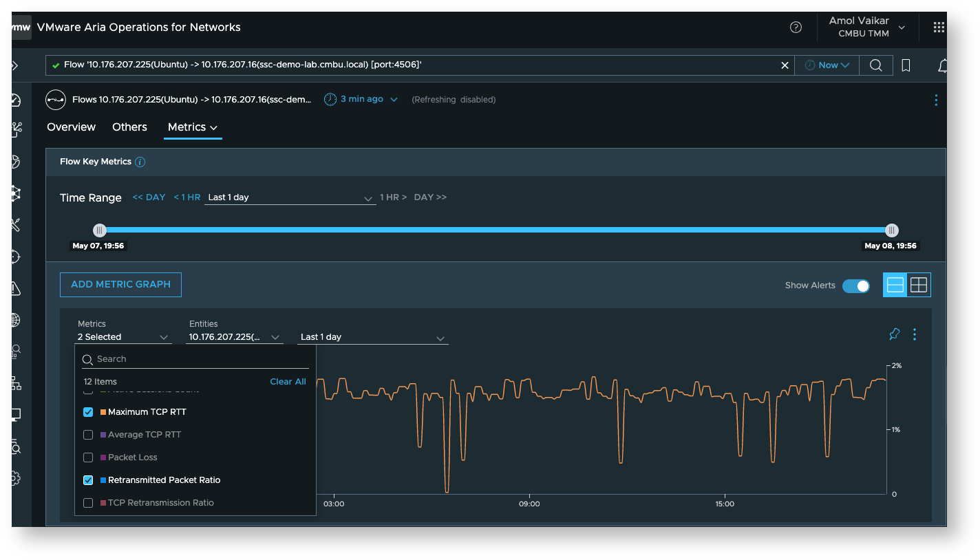Image resolution: width=980 pixels, height=560 pixels.
Task: Turn off Show Alerts toggle
Action: tap(856, 286)
